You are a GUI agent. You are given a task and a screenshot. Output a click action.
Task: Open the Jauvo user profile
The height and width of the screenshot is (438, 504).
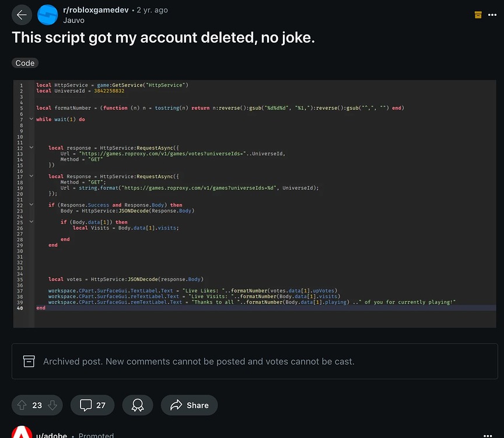pos(73,20)
